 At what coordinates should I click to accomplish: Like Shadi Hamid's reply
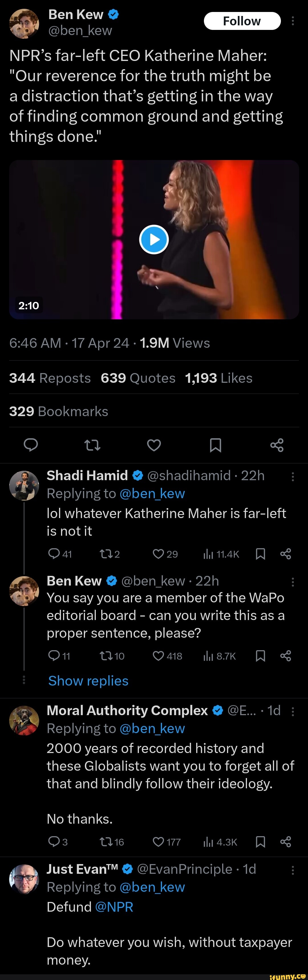(158, 554)
